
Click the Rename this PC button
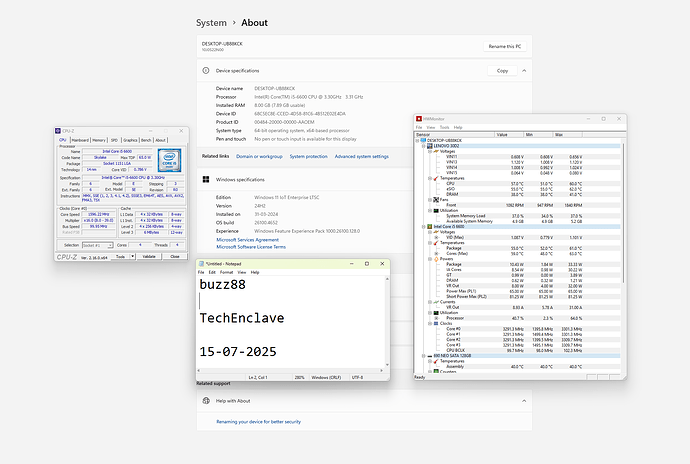click(x=505, y=46)
